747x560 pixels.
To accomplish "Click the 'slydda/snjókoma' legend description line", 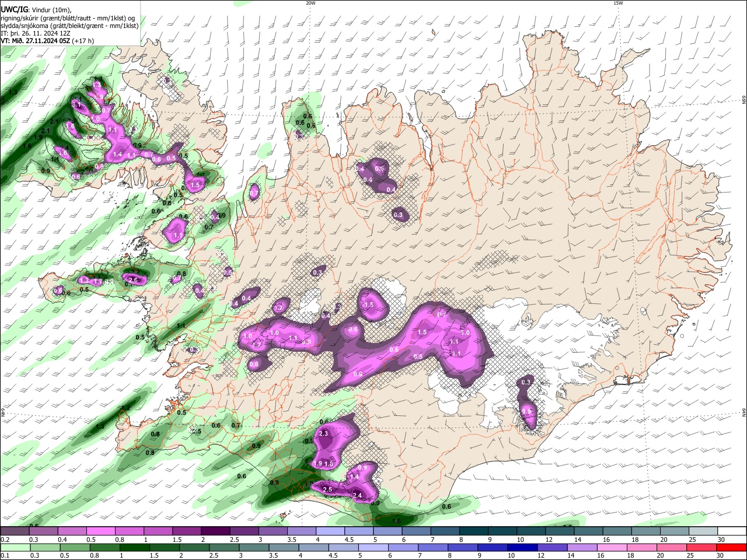I will [x=69, y=26].
